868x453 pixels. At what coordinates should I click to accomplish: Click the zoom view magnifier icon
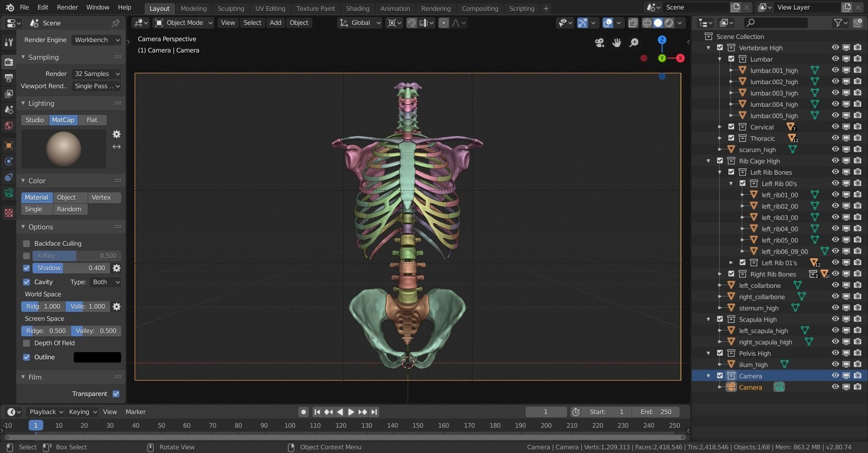click(x=634, y=43)
